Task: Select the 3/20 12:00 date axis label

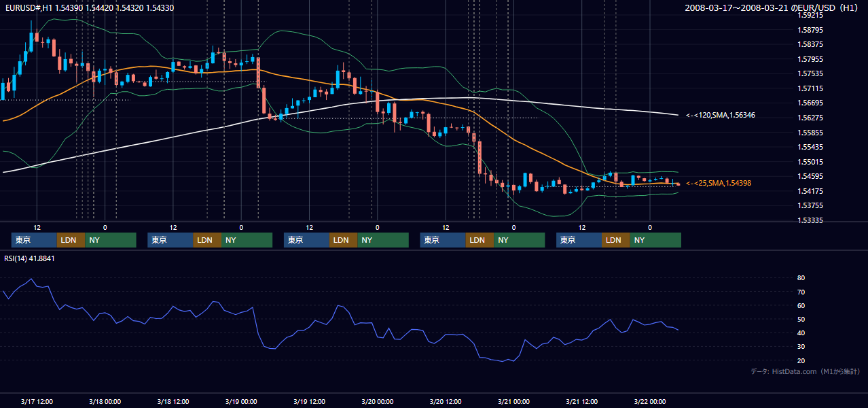Action: [x=446, y=401]
